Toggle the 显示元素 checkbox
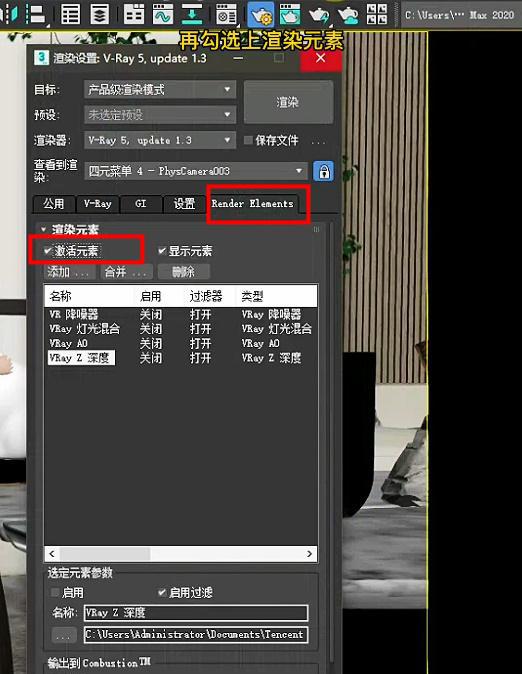522x674 pixels. pos(162,251)
